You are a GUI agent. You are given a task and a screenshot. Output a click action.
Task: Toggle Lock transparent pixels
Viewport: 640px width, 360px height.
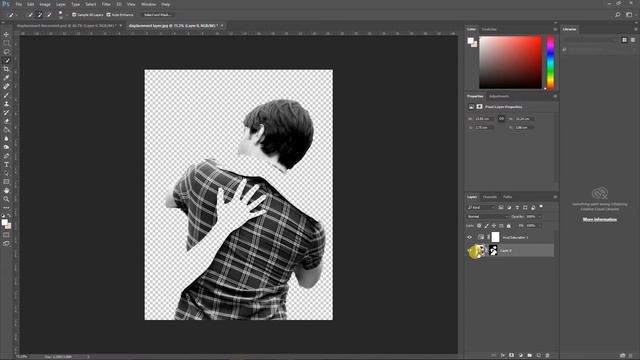click(479, 226)
